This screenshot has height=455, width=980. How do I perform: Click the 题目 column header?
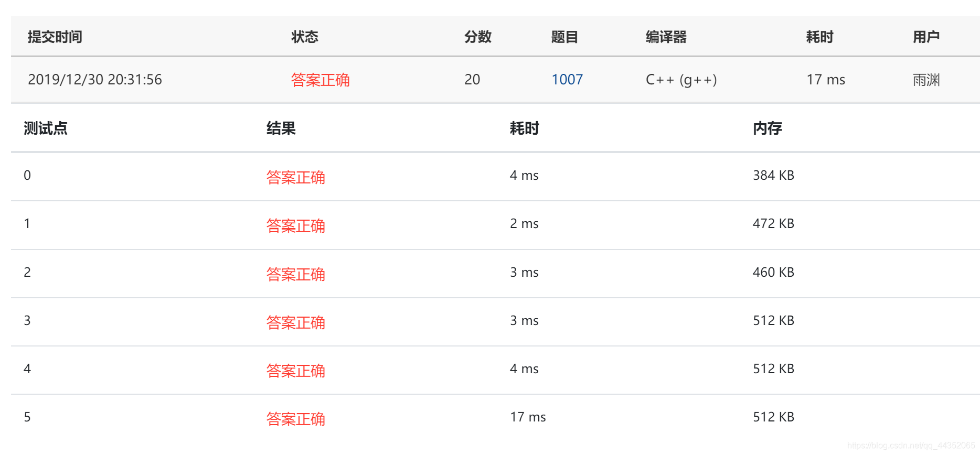pos(565,37)
